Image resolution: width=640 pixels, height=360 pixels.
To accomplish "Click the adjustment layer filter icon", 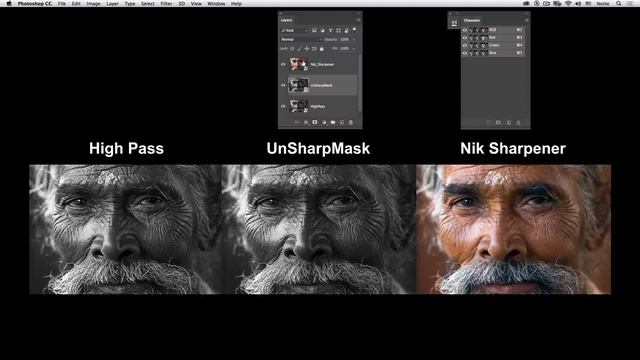I will (322, 30).
